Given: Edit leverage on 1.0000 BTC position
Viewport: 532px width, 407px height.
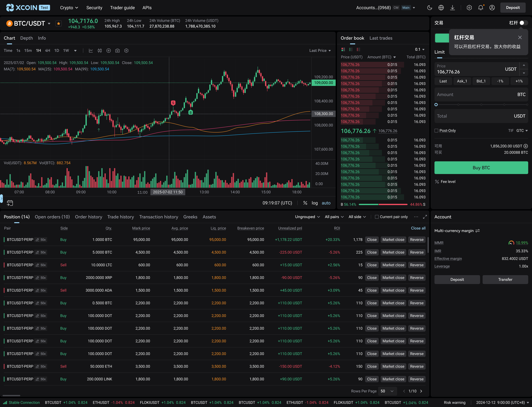Looking at the screenshot, I should pos(37,240).
